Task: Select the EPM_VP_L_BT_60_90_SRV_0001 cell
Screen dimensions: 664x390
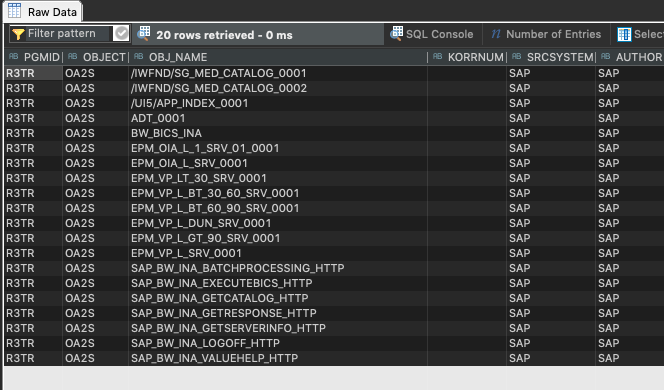Action: (x=278, y=208)
